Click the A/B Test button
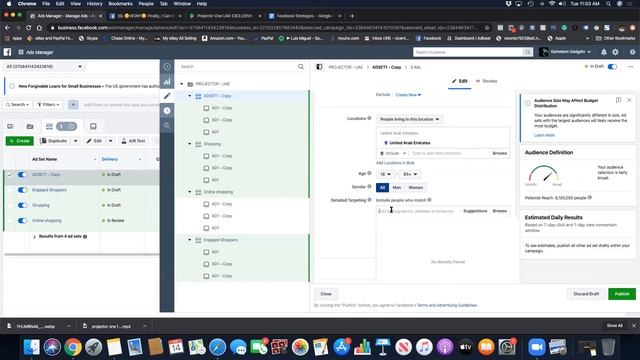Viewport: 640px width, 360px height. tap(133, 141)
